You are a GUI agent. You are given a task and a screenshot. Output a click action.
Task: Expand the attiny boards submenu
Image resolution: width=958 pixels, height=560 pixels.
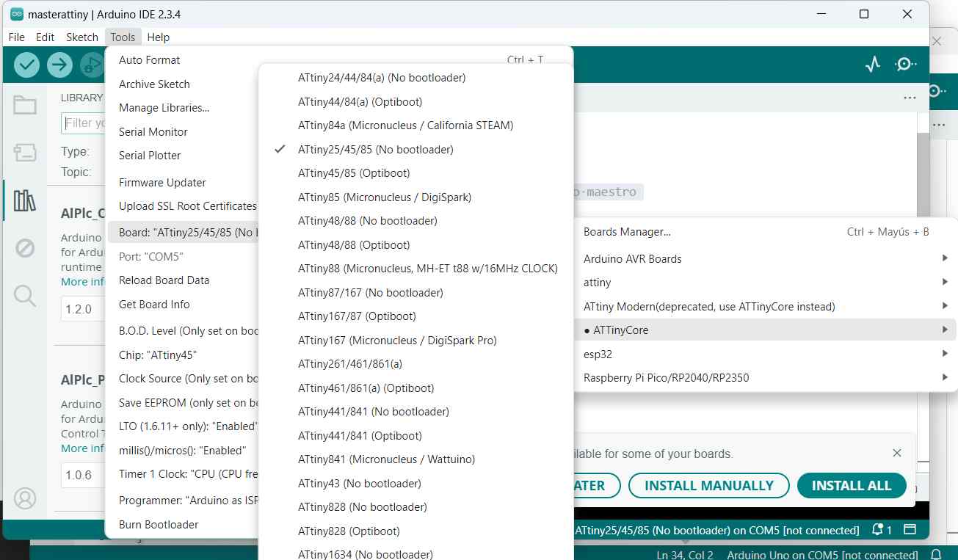[766, 283]
